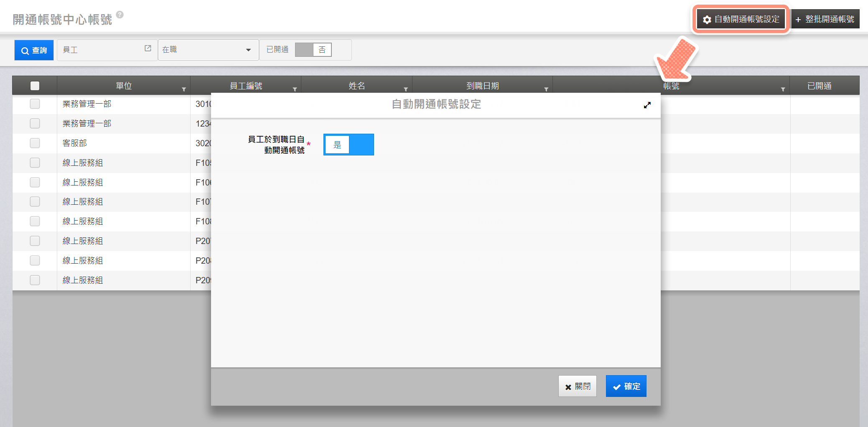This screenshot has height=427, width=868.
Task: Open the 在職 status dropdown
Action: pos(208,50)
